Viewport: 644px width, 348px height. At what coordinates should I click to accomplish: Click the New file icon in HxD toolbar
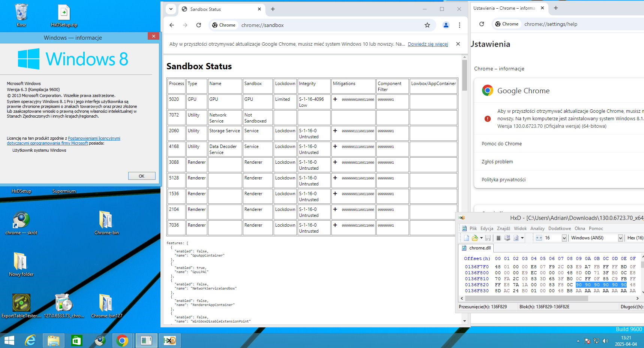[x=466, y=238]
